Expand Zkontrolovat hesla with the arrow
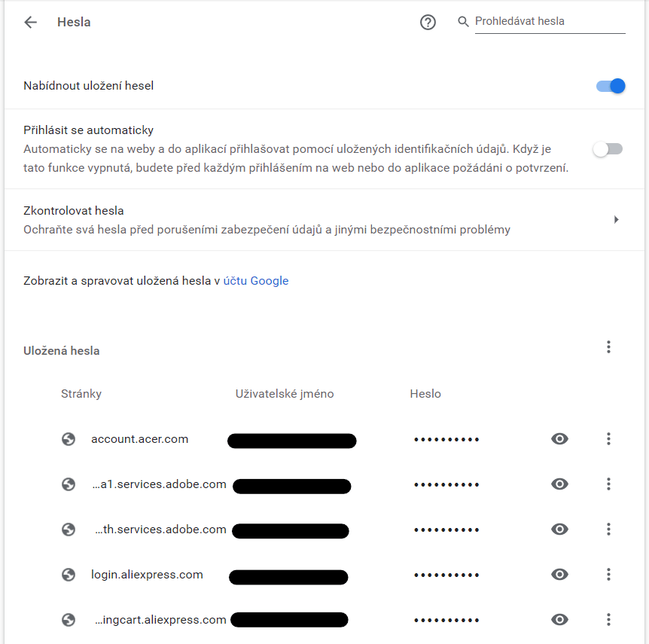 click(x=617, y=219)
